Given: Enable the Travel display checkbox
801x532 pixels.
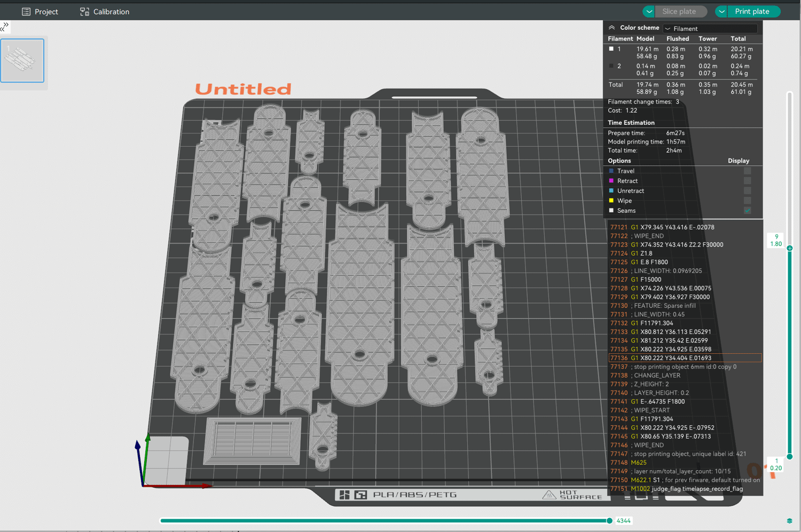Looking at the screenshot, I should pyautogui.click(x=747, y=171).
